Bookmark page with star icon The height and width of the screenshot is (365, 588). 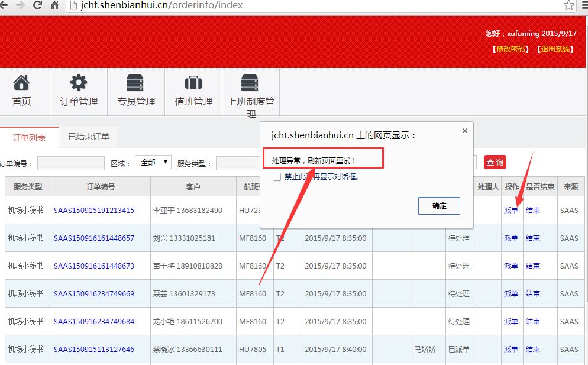[x=568, y=5]
